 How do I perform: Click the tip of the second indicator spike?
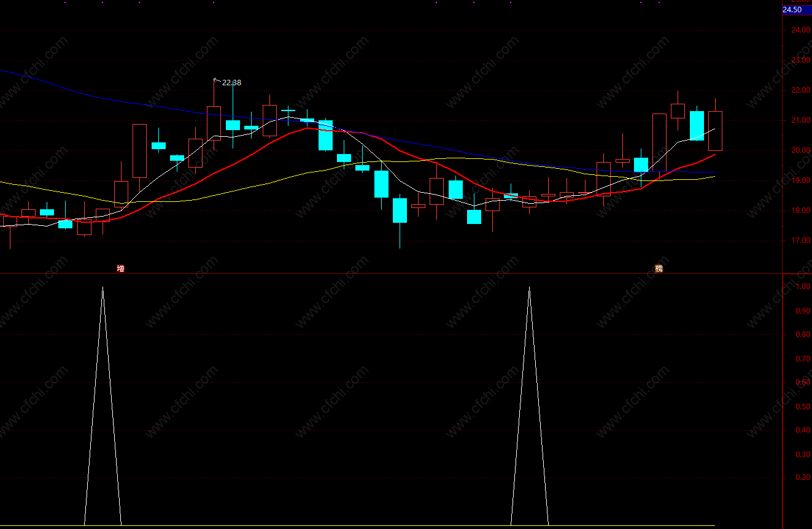(529, 287)
